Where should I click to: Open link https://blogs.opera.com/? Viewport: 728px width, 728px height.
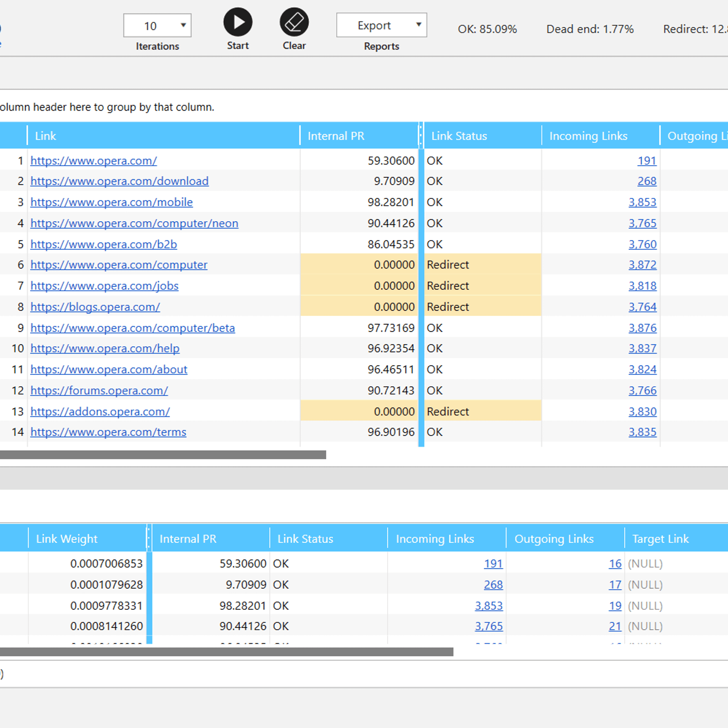coord(95,307)
